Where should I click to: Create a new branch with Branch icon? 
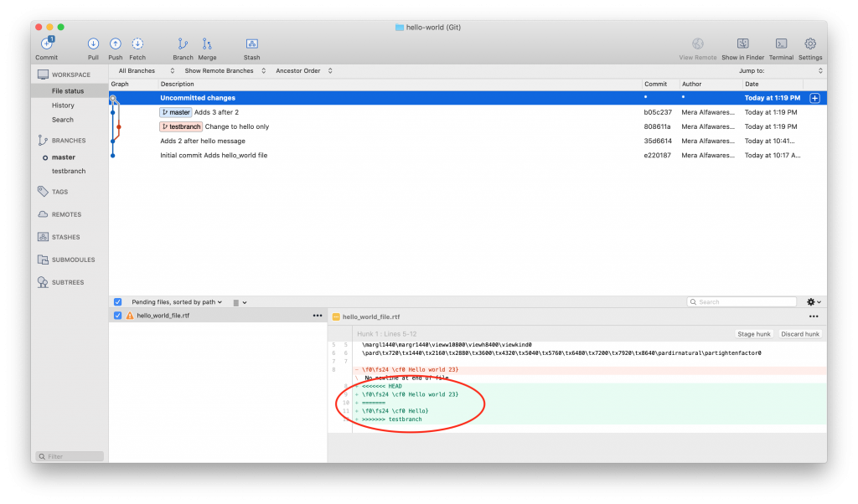(x=183, y=44)
